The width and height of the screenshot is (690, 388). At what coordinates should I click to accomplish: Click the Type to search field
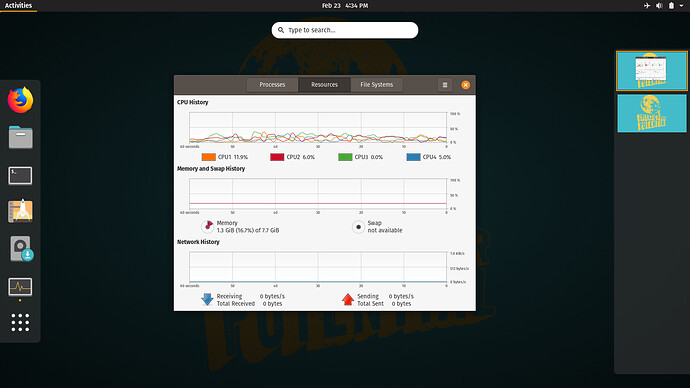[x=345, y=30]
